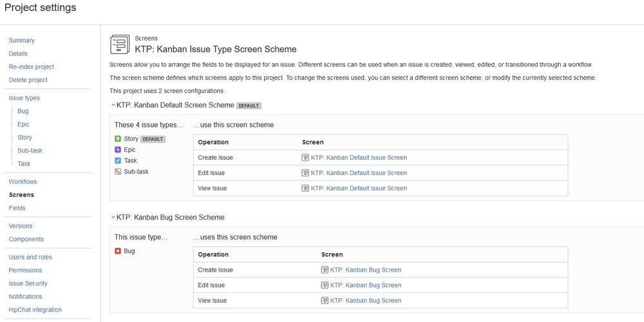Open Permissions in the sidebar

(x=26, y=270)
